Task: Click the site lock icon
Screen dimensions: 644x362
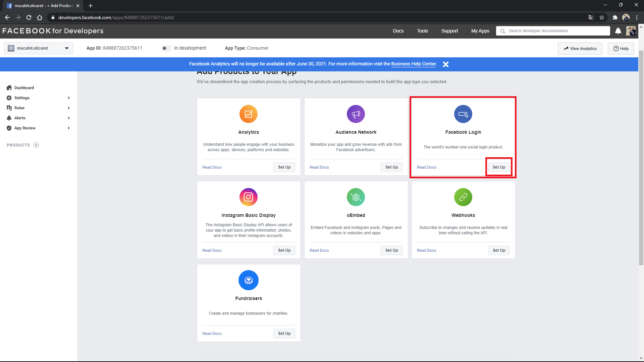Action: (53, 17)
